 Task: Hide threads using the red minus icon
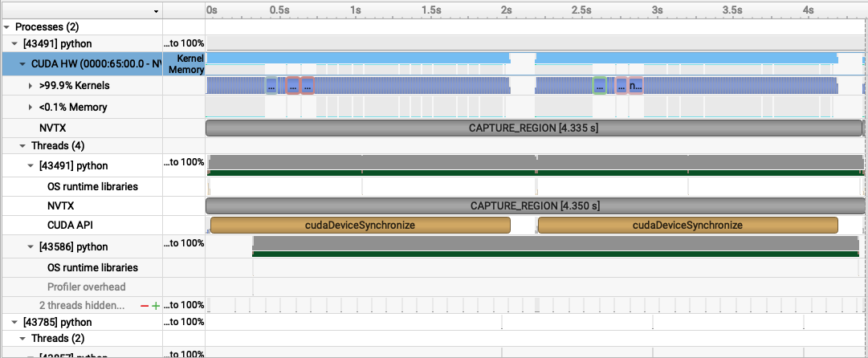tap(145, 306)
